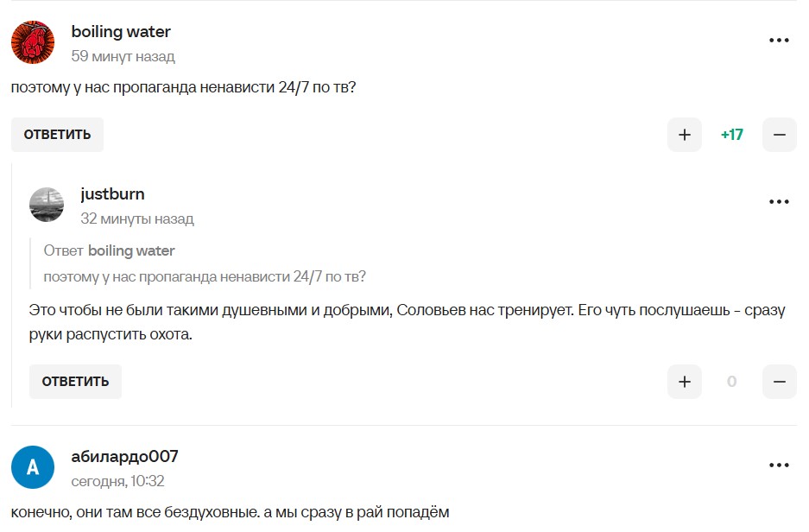This screenshot has width=809, height=532.
Task: Downvote the boiling water comment
Action: pos(779,135)
